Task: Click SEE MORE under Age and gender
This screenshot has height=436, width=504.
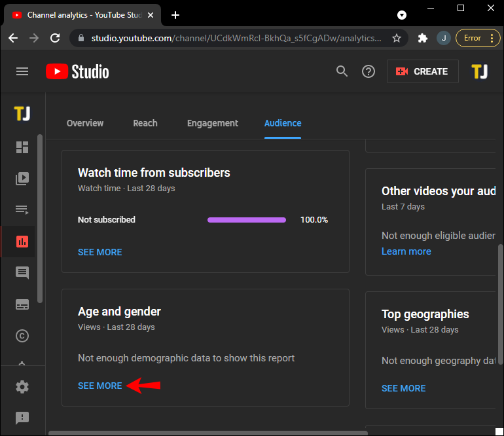Action: 100,386
